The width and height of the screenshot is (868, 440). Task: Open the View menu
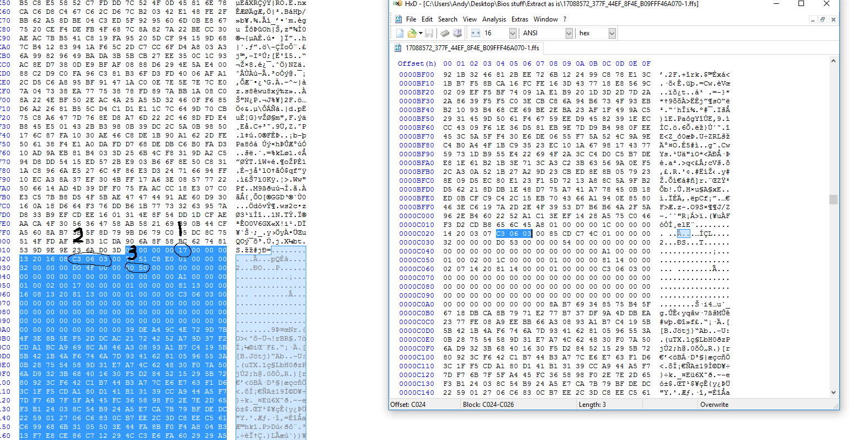point(470,19)
